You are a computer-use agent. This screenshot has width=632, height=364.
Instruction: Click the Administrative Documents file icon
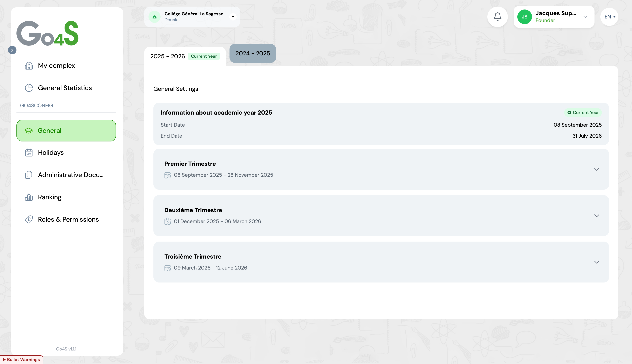(29, 175)
